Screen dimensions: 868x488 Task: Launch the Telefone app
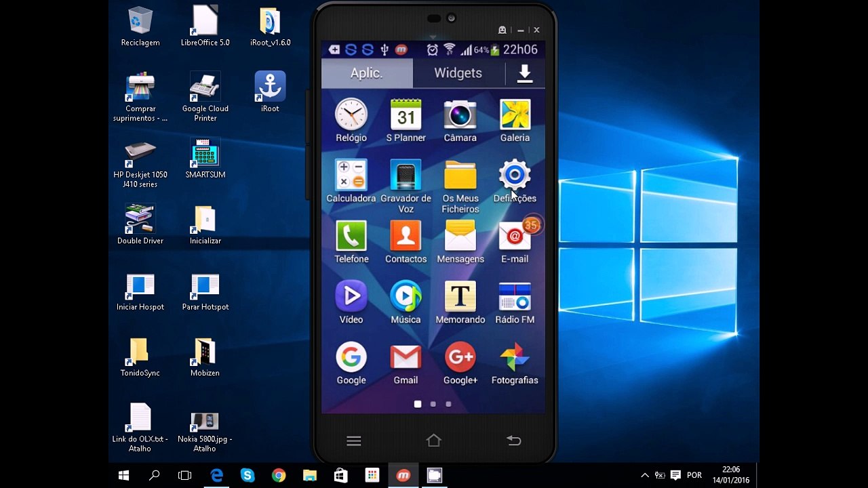pyautogui.click(x=351, y=242)
